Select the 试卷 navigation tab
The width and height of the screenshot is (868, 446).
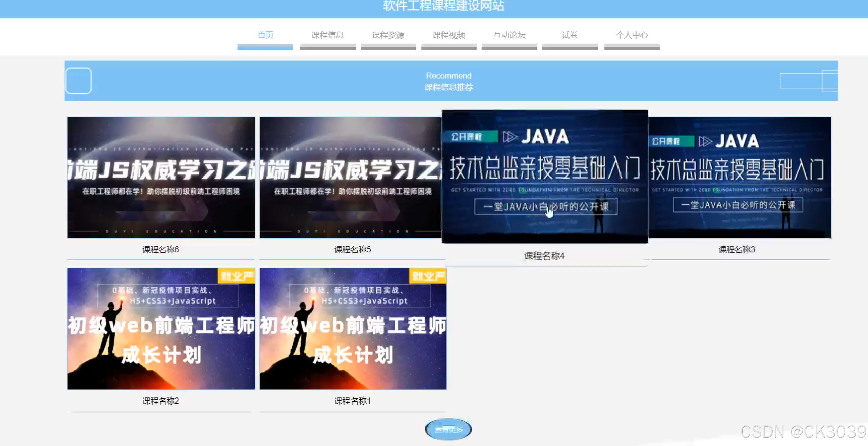(570, 35)
